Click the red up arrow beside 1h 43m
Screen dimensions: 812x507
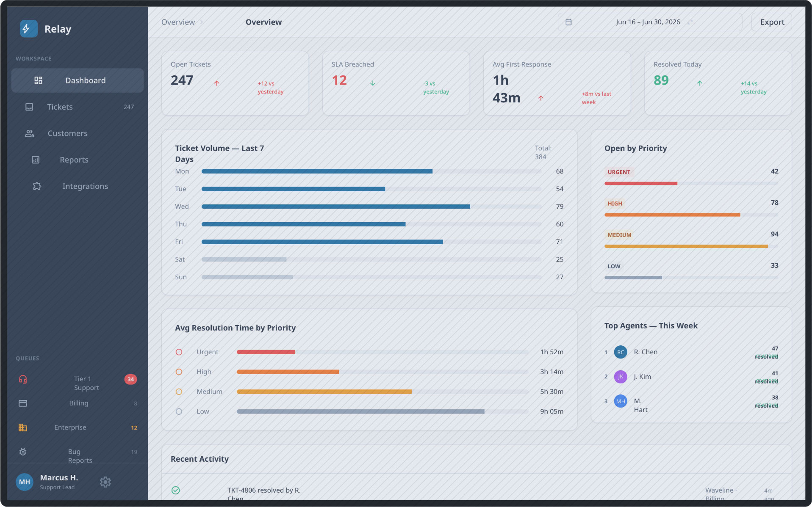(541, 98)
